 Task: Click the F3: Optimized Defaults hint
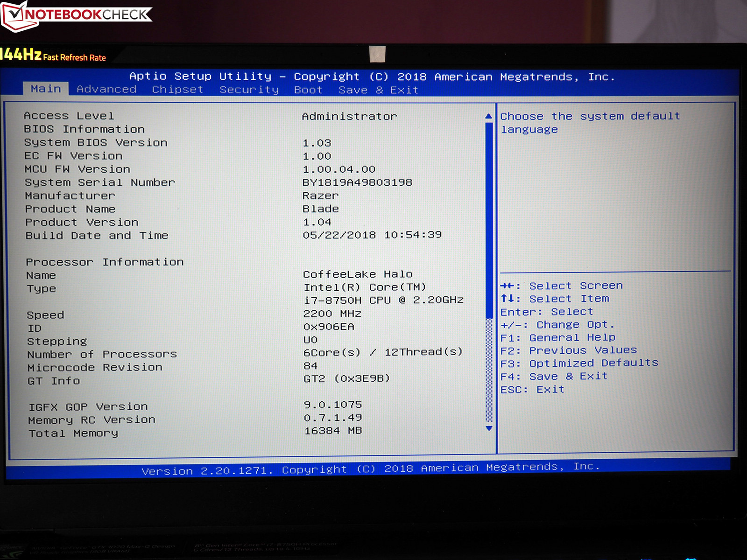click(579, 363)
